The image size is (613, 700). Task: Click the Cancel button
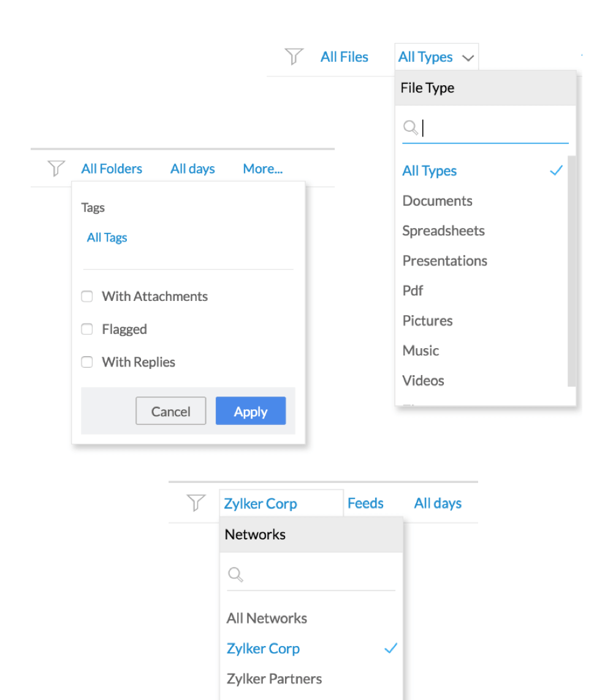(170, 411)
